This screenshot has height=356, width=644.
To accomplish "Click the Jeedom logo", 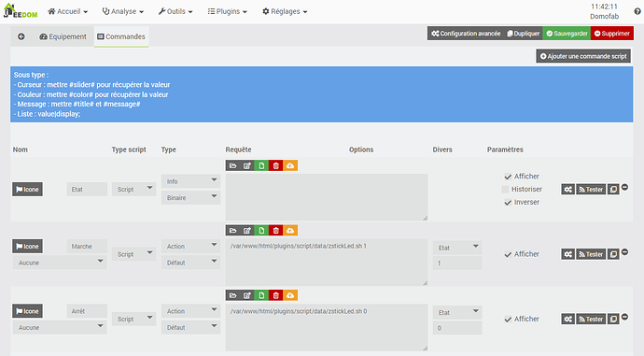I will tap(21, 11).
